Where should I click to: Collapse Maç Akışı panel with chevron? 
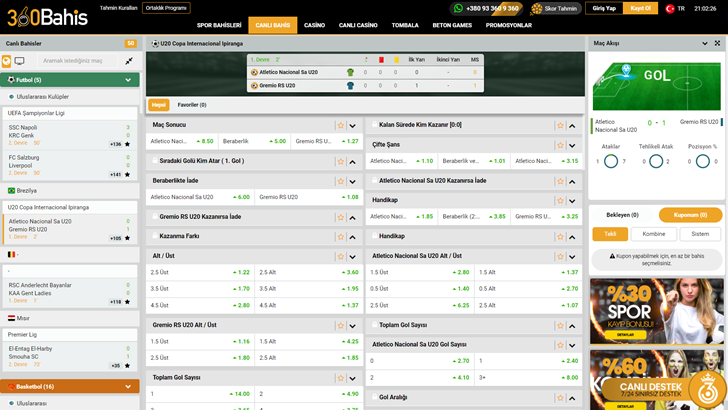705,43
